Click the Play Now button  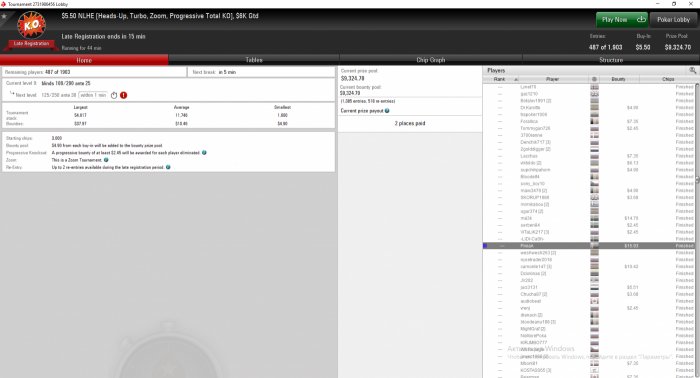(x=622, y=20)
